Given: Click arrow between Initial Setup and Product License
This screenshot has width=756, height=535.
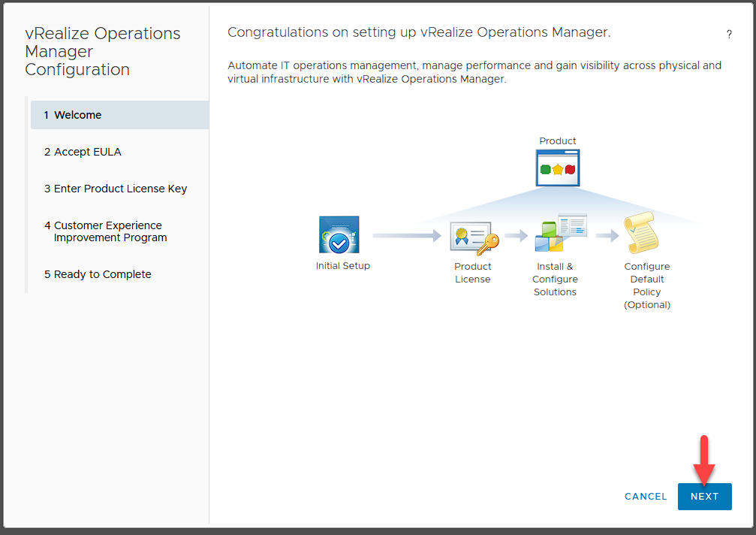Looking at the screenshot, I should [406, 236].
